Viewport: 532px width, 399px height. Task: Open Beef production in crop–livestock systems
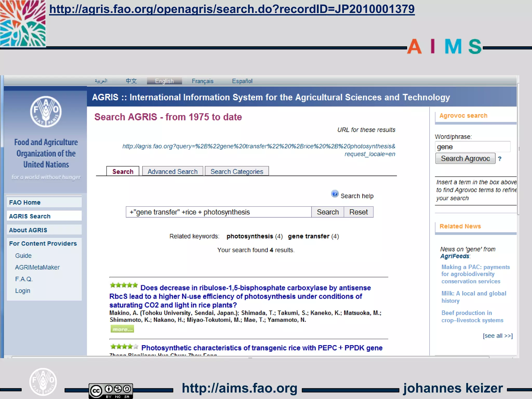point(472,316)
